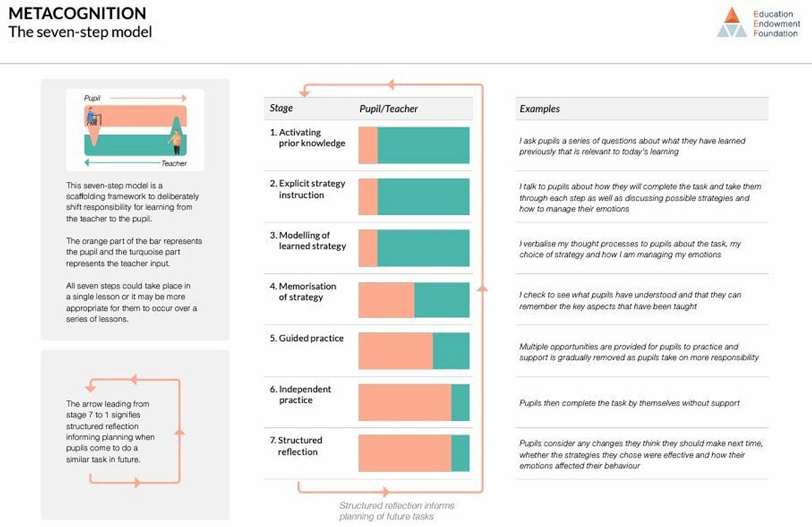Click the turquoise Teacher arrow in the legend
Image resolution: width=812 pixels, height=527 pixels.
(122, 164)
